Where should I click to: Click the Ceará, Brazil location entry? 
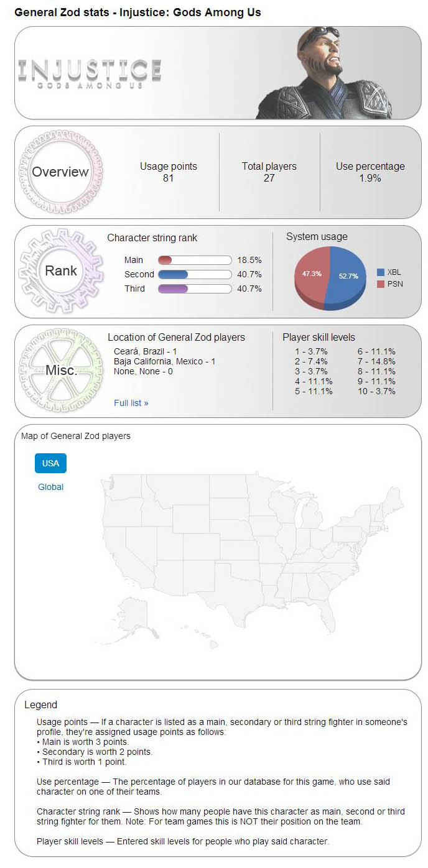[x=145, y=351]
